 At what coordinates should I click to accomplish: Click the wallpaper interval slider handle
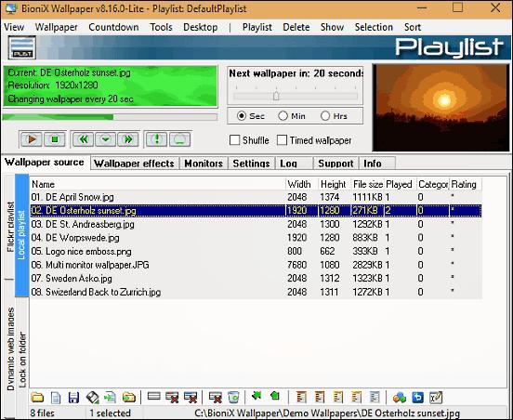pos(276,96)
